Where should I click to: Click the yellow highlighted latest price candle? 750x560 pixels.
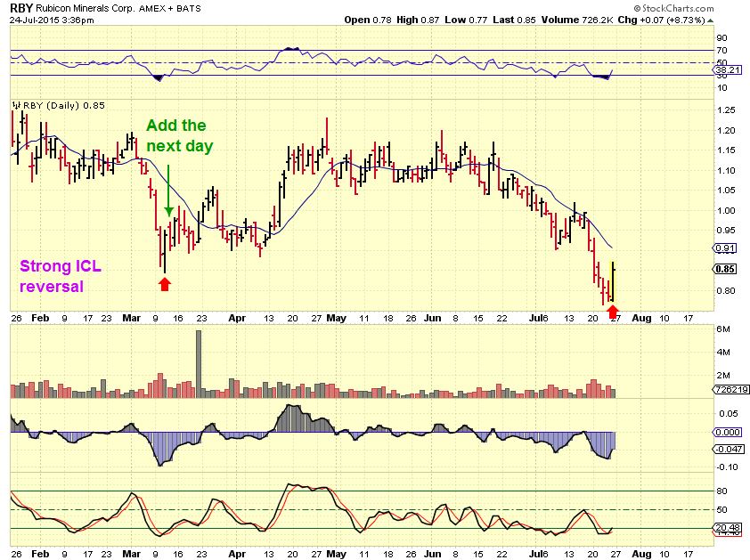tap(613, 281)
